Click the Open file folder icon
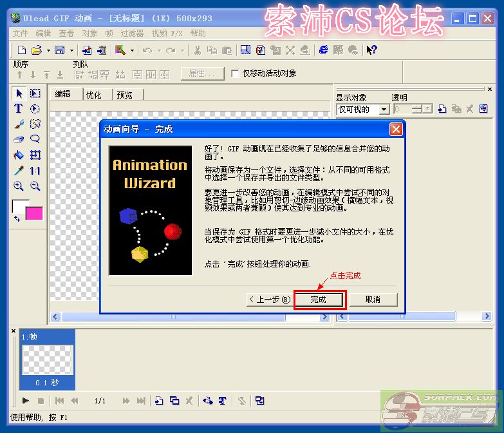The height and width of the screenshot is (433, 504). pos(37,50)
